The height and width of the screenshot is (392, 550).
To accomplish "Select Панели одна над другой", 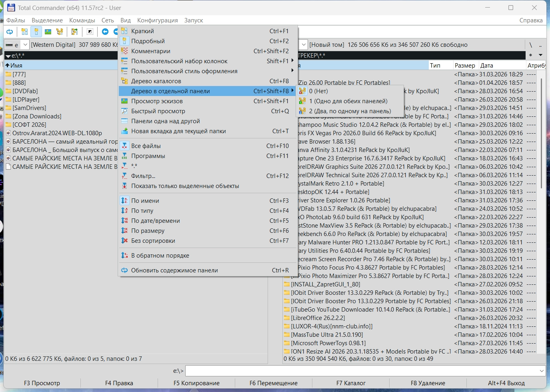I will (208, 121).
